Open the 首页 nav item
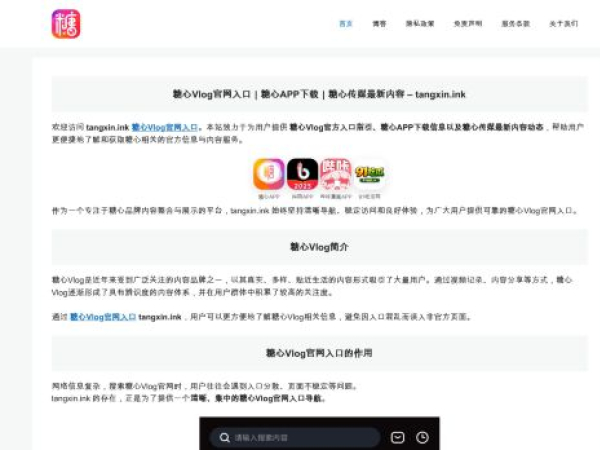This screenshot has height=450, width=600. pos(346,24)
